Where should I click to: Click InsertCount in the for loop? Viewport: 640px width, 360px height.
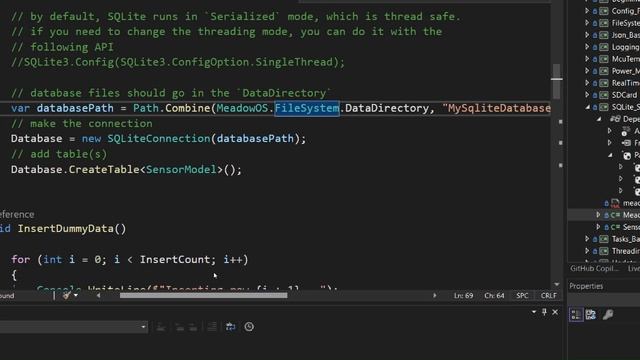(175, 260)
